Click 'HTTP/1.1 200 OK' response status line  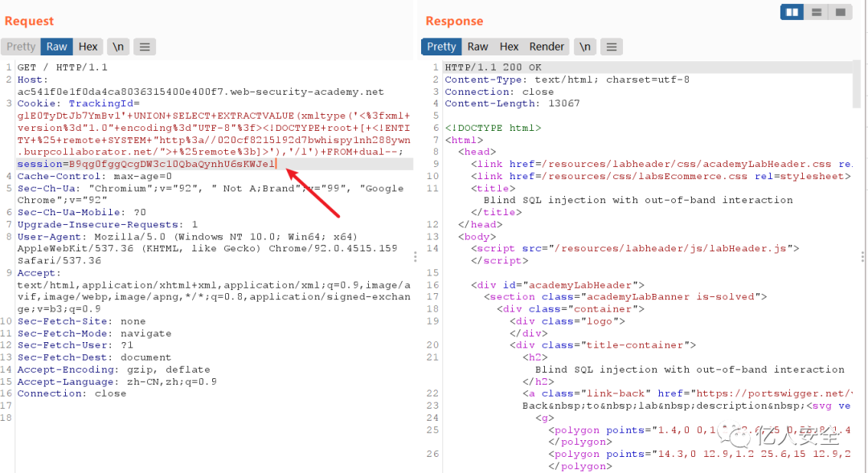[493, 67]
